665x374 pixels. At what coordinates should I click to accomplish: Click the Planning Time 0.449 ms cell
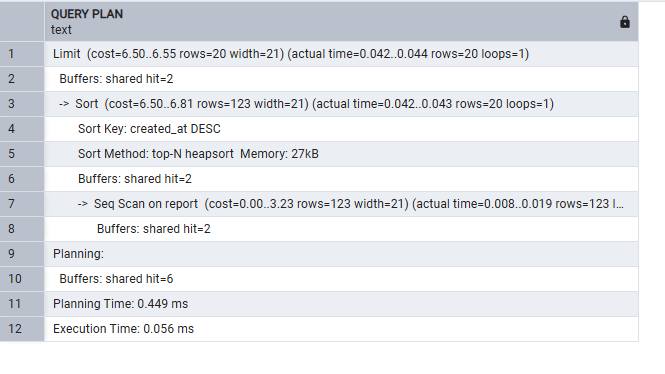[x=341, y=304]
